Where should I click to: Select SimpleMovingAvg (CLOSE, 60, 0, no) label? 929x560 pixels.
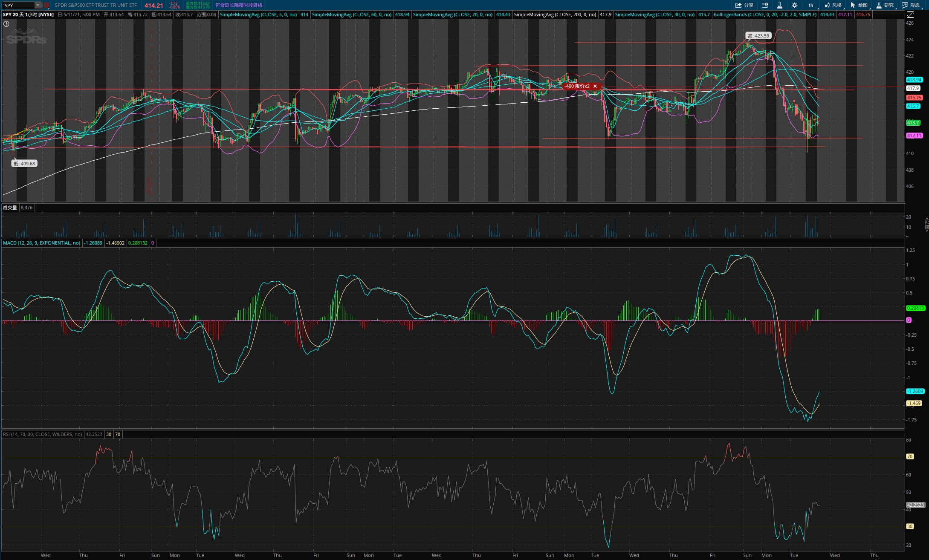tap(352, 14)
